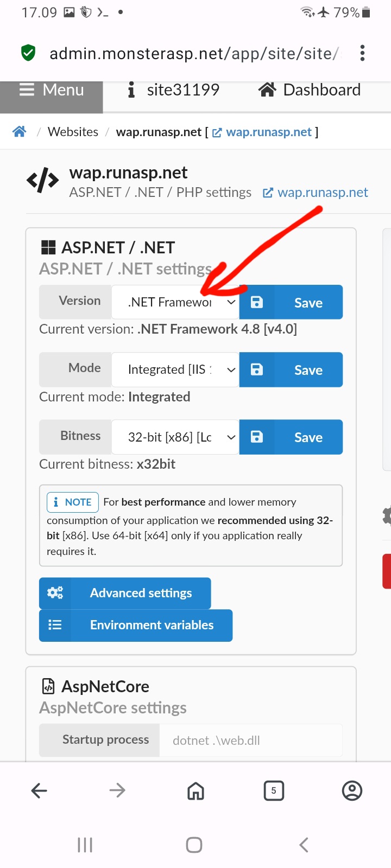391x868 pixels.
Task: Go back with browser back arrow
Action: [x=39, y=790]
